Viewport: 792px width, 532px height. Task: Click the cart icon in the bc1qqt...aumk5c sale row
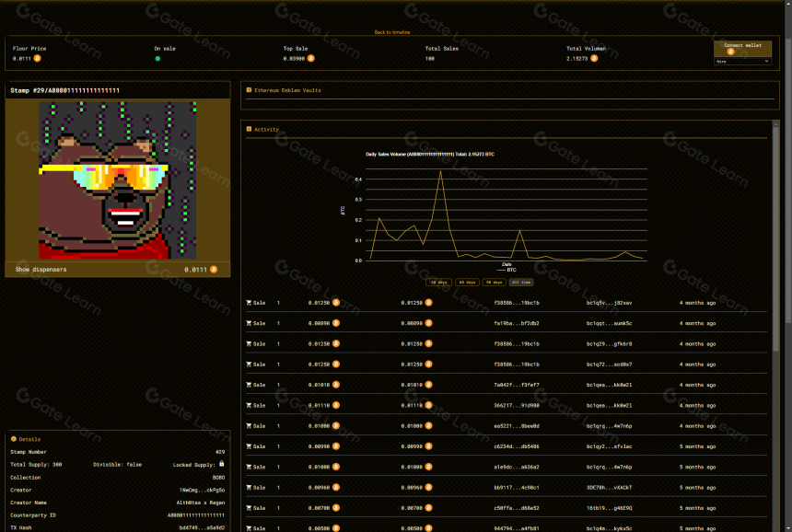point(249,323)
